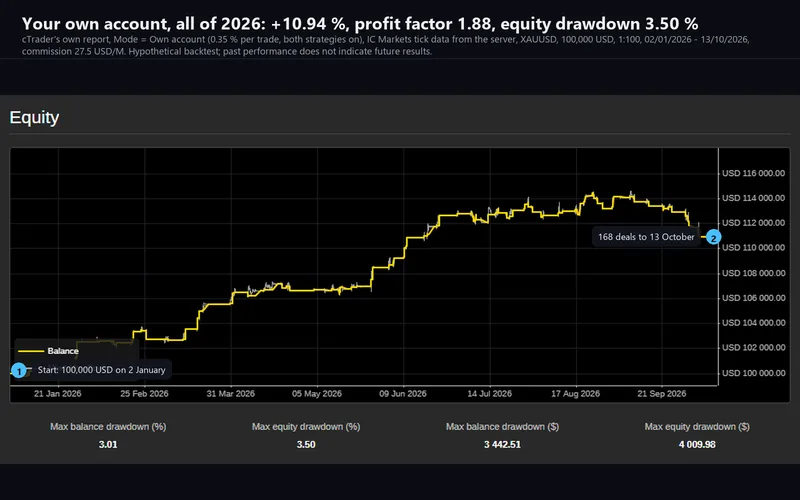Viewport: 800px width, 500px height.
Task: Click the '09 Jun 2026' date label
Action: click(x=403, y=394)
